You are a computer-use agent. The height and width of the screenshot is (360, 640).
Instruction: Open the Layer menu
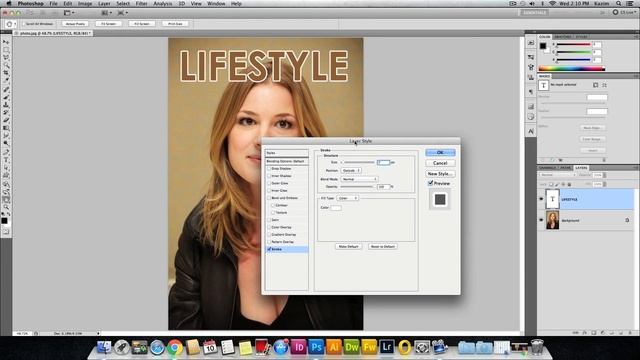(x=104, y=4)
